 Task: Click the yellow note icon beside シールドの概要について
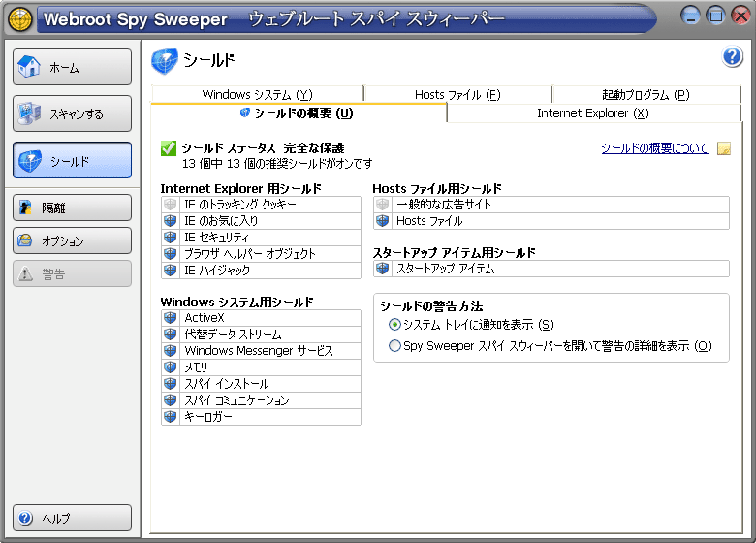(724, 148)
